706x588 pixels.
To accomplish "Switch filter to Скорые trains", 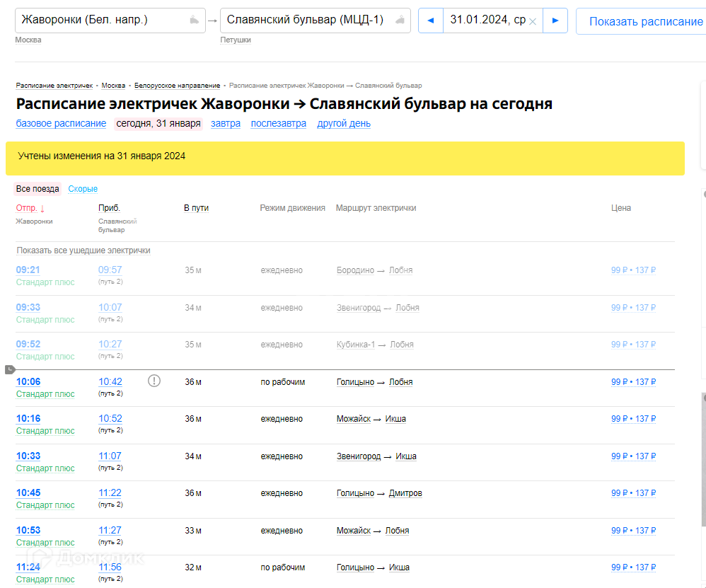I will (83, 189).
